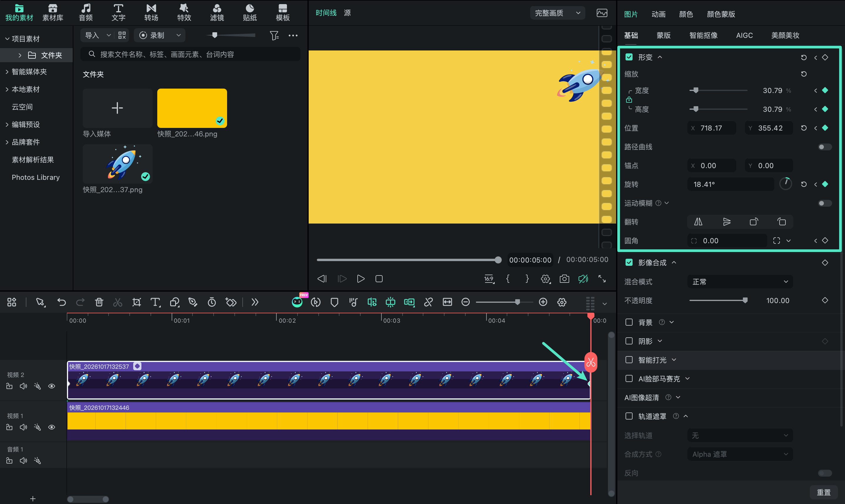Open the 智能抠像 sub-tab
This screenshot has width=845, height=504.
703,35
